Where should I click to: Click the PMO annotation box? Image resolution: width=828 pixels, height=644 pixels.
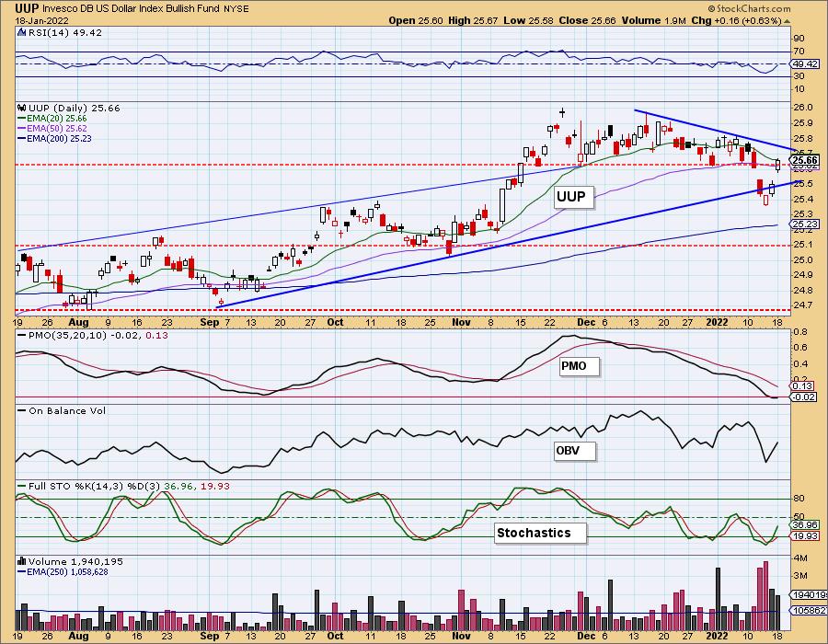tap(579, 366)
